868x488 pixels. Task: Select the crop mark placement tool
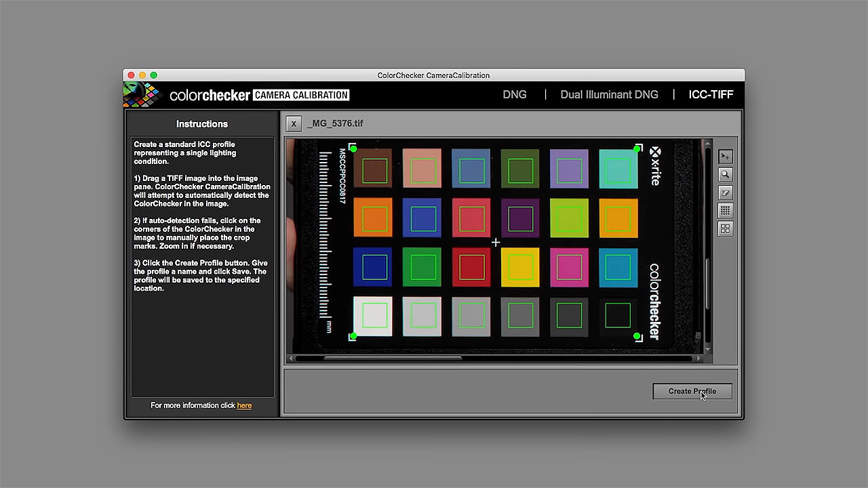click(725, 157)
